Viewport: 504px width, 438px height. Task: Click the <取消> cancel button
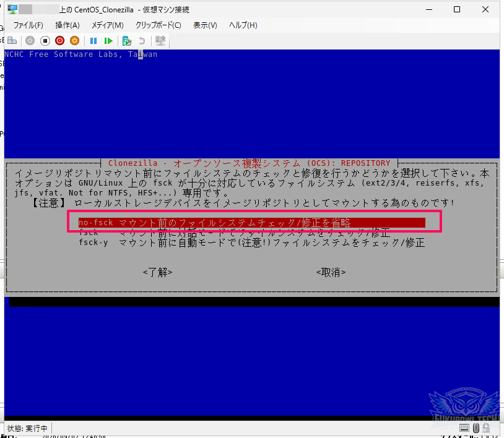(331, 272)
